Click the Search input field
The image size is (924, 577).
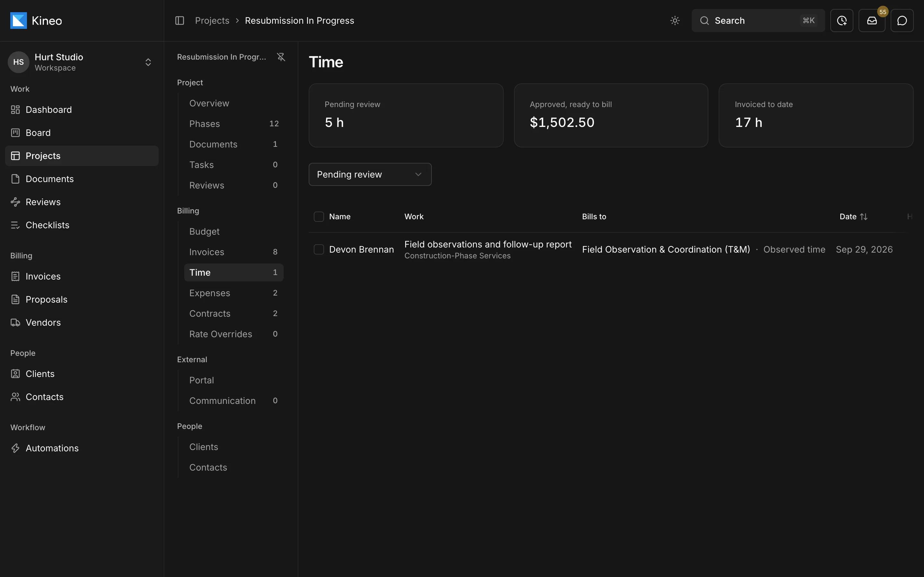(x=758, y=21)
